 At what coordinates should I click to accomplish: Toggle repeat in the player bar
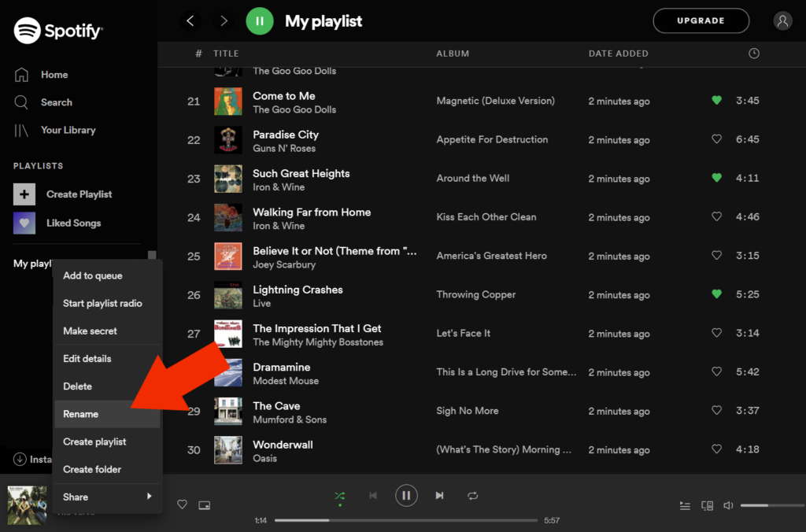point(473,496)
